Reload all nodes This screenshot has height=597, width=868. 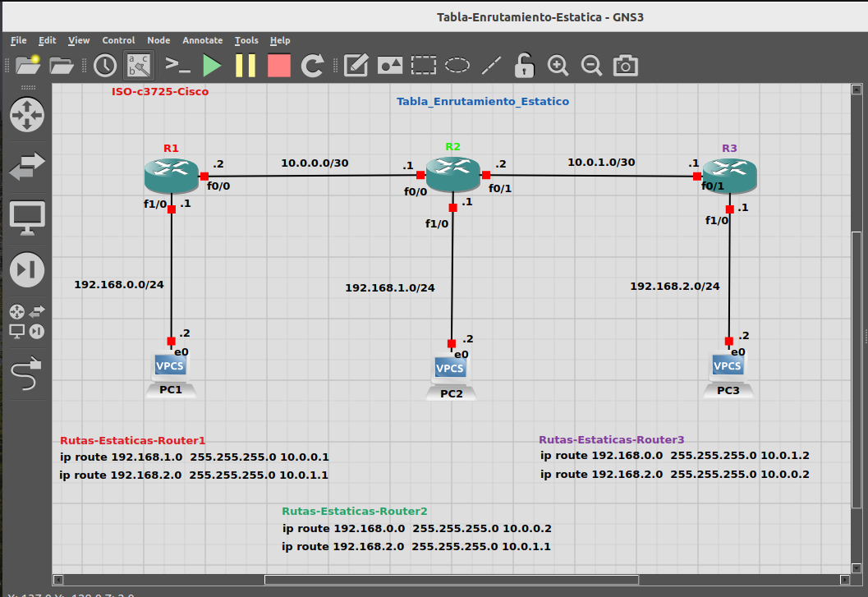pos(312,66)
